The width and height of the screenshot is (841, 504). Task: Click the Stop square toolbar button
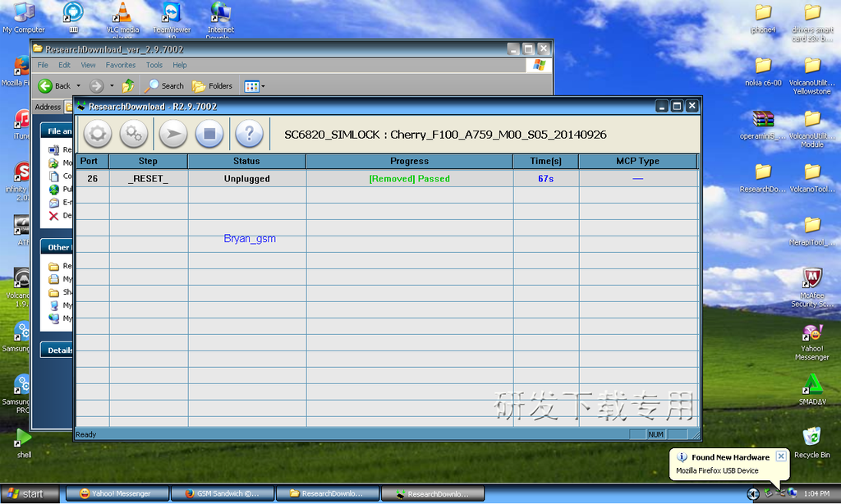point(209,133)
